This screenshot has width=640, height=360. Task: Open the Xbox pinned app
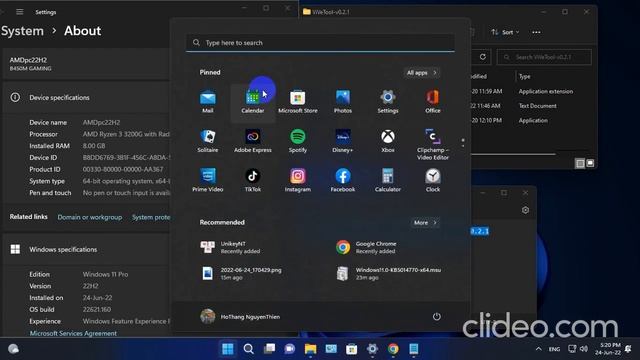388,141
